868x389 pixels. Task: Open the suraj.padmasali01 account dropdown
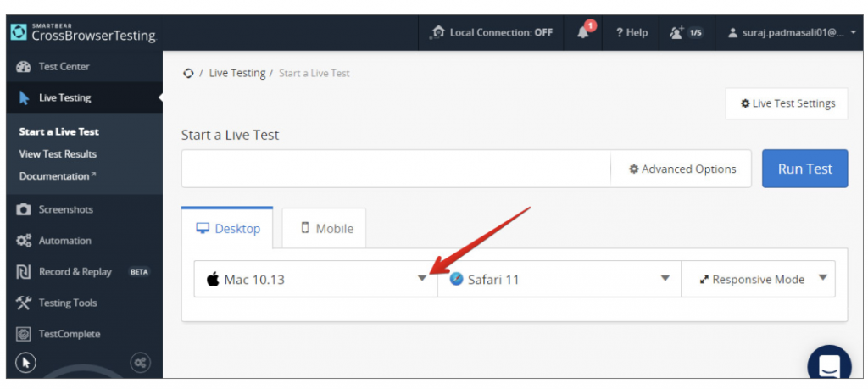(791, 33)
